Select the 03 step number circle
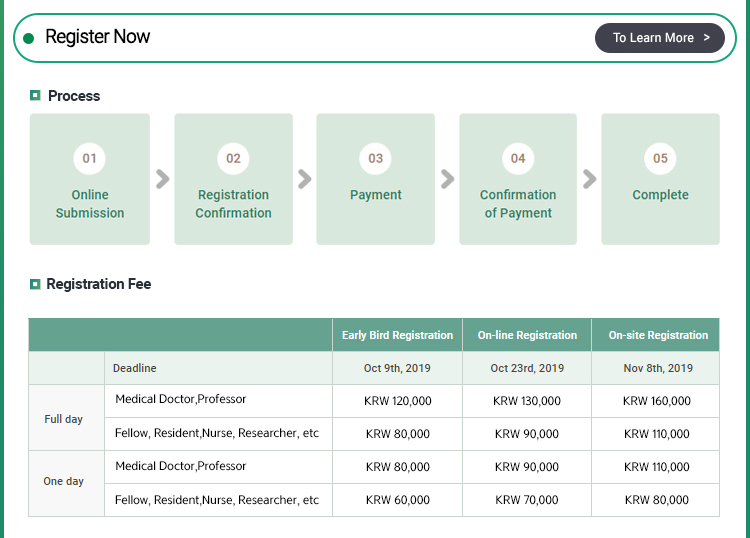Image resolution: width=750 pixels, height=538 pixels. [x=375, y=158]
